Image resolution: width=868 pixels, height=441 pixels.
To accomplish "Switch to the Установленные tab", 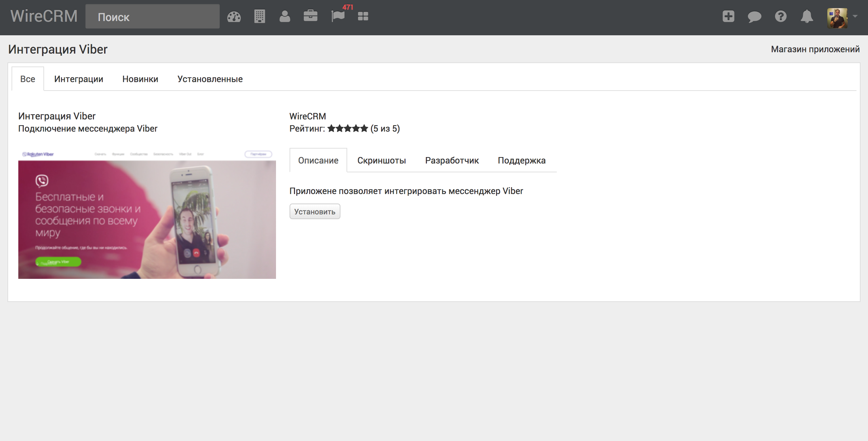I will (210, 79).
